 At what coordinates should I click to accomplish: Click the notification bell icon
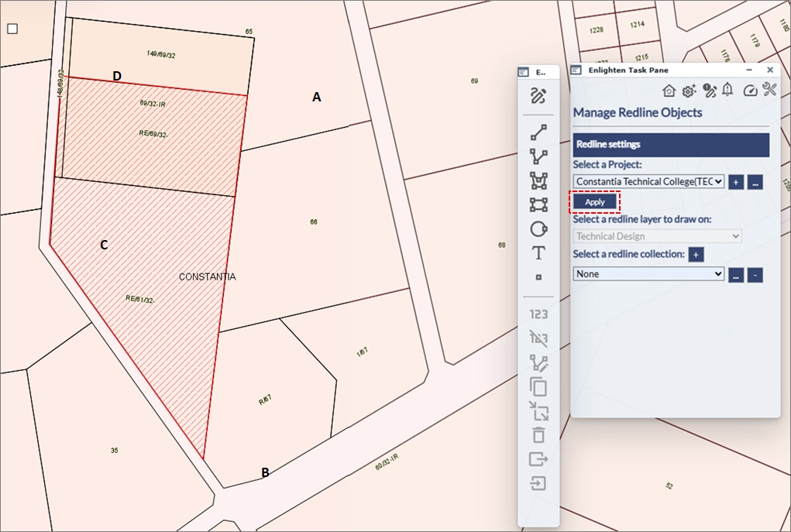727,90
